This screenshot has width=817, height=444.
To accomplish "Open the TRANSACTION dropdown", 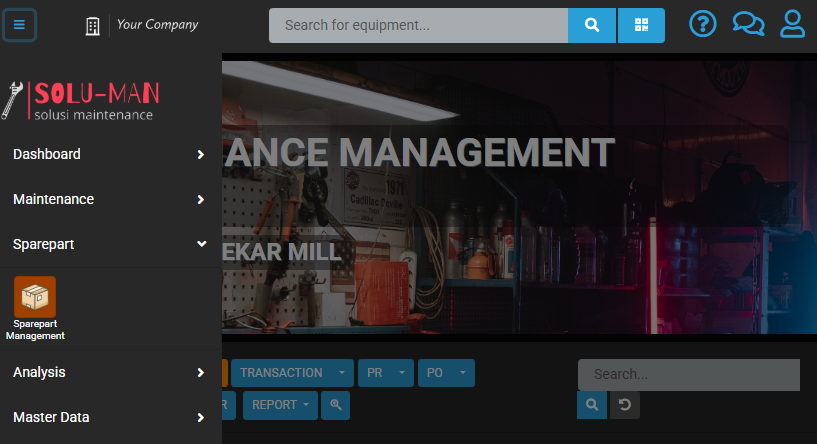I will point(292,373).
